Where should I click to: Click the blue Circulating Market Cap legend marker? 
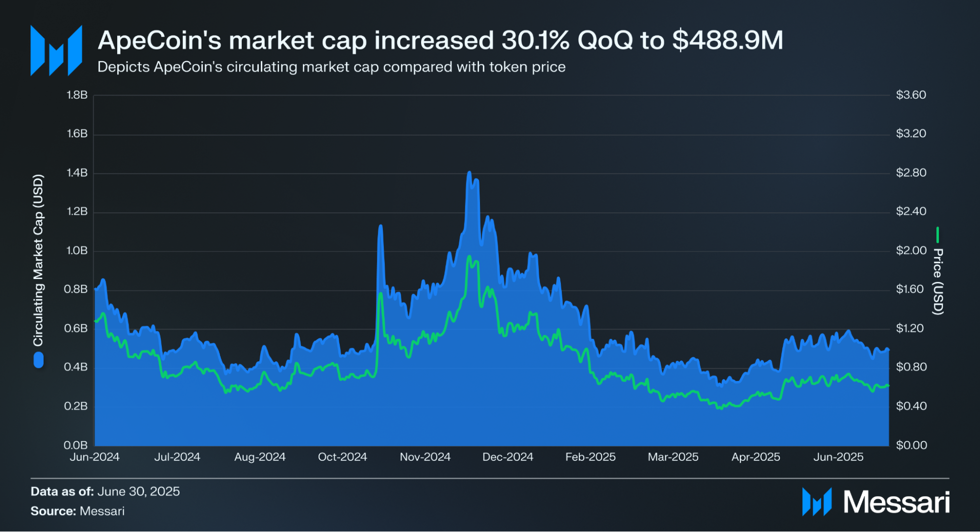(38, 361)
